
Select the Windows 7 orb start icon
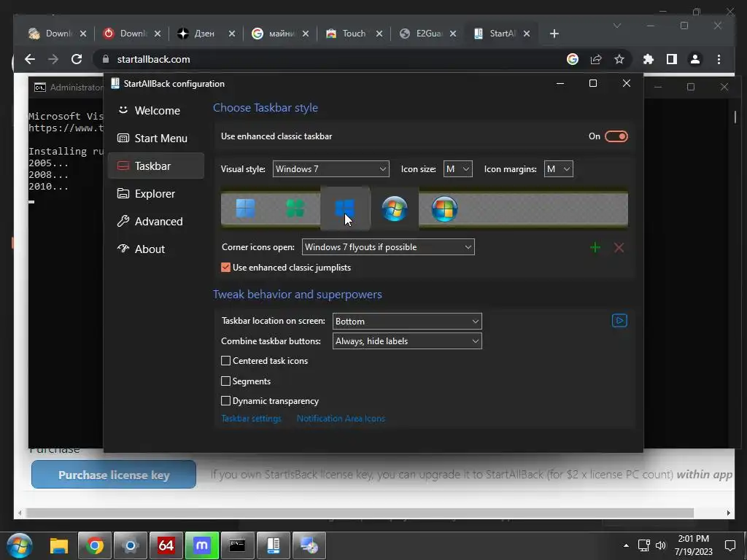click(395, 209)
